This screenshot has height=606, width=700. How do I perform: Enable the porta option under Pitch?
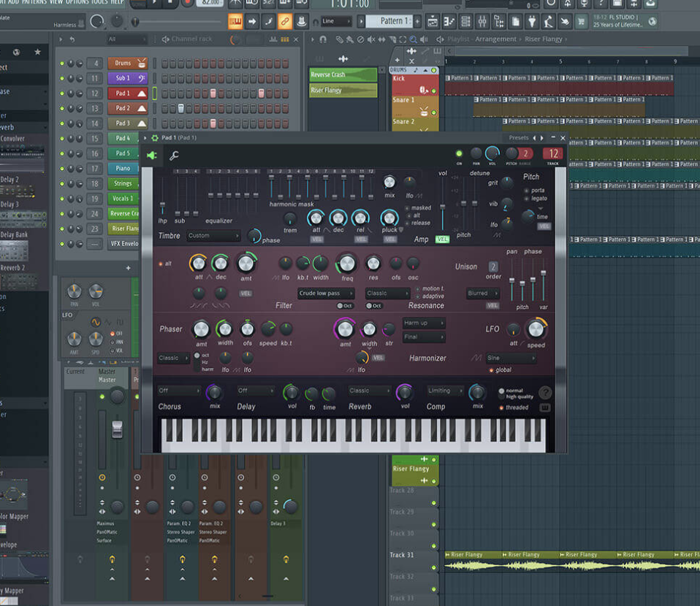click(x=526, y=191)
